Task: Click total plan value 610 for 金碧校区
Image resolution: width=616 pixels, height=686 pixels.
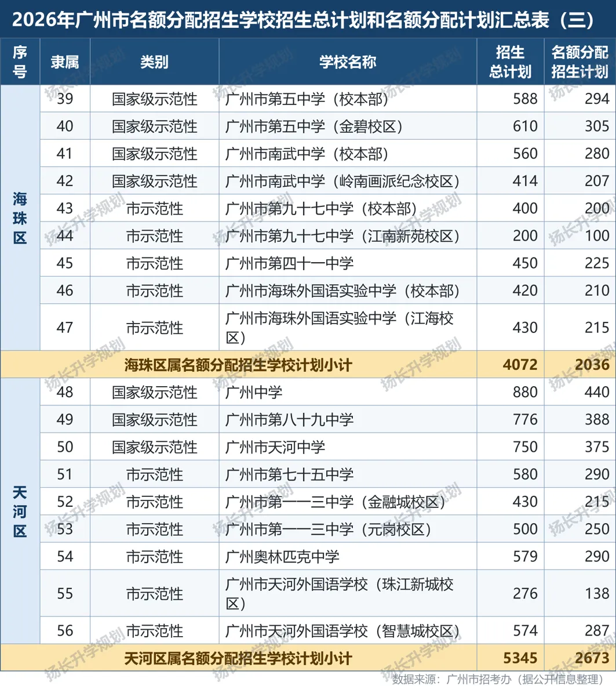Action: (x=525, y=126)
